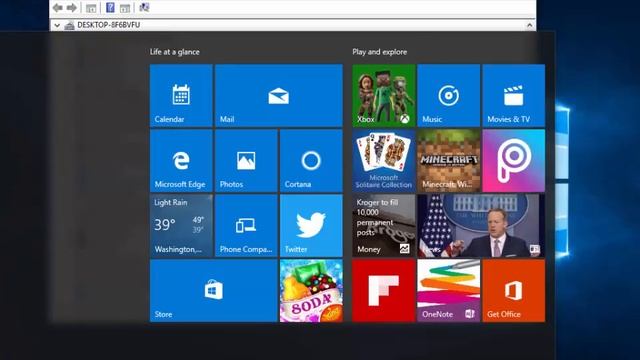The width and height of the screenshot is (640, 360).
Task: Open the Mail tile
Action: (279, 96)
